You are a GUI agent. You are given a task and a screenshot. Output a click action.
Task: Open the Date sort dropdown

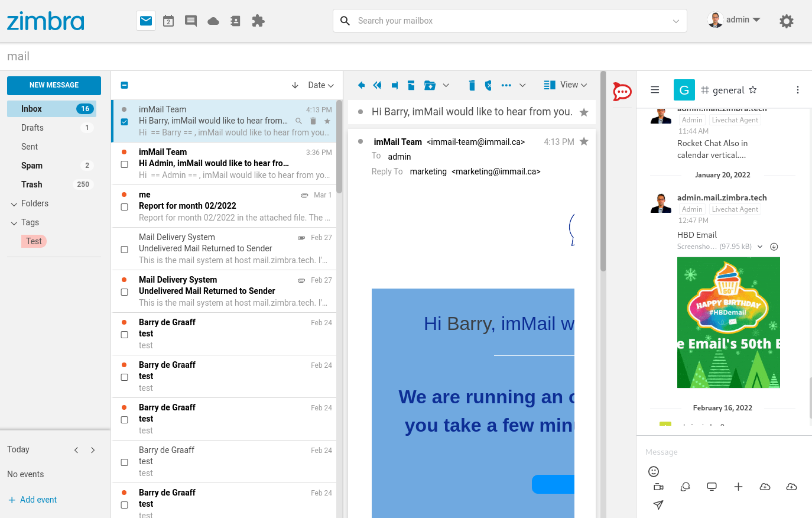coord(321,85)
